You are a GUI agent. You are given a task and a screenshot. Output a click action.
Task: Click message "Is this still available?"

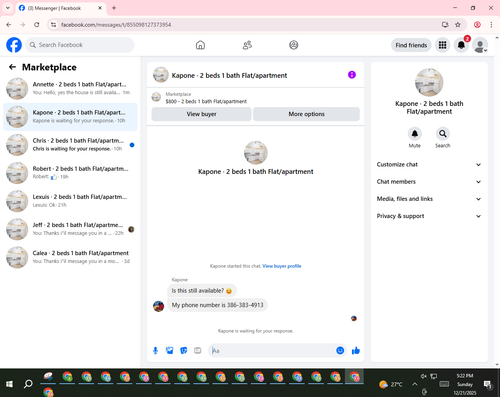[x=202, y=291]
